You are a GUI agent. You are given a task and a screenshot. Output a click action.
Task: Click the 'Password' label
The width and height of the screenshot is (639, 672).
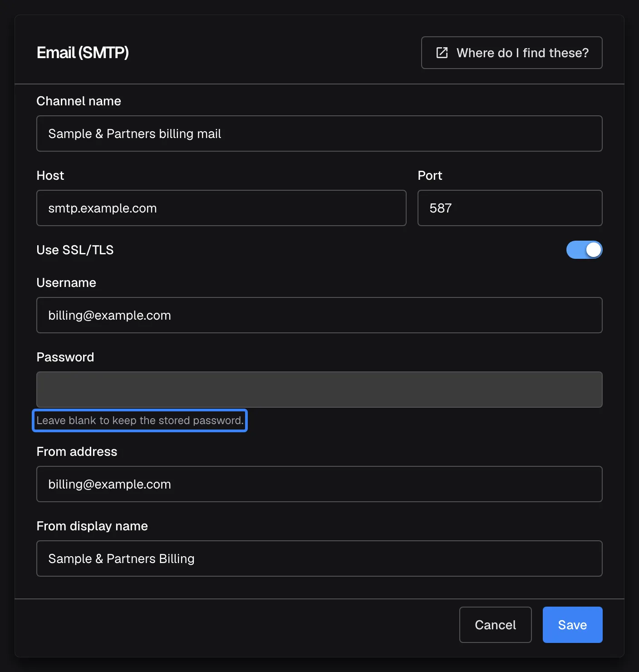[x=65, y=357]
